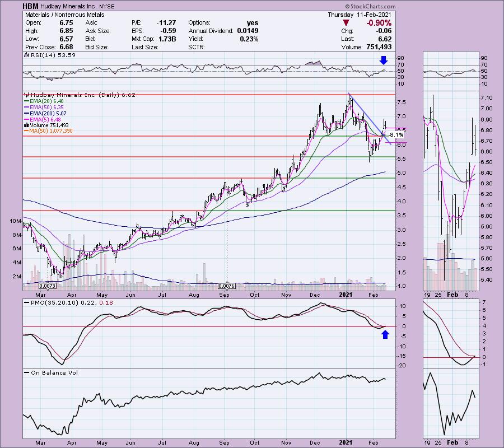Click the percent change -0.90%

point(379,23)
